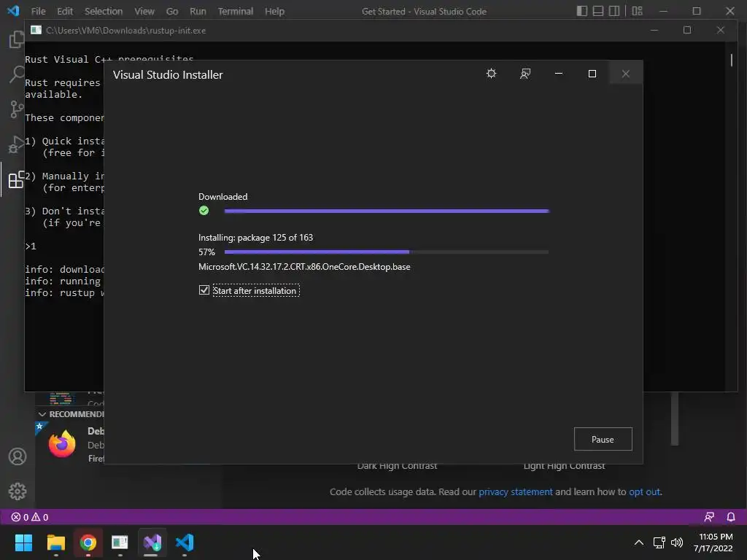This screenshot has height=560, width=747.
Task: Open the Extensions view in activity bar
Action: 17,179
